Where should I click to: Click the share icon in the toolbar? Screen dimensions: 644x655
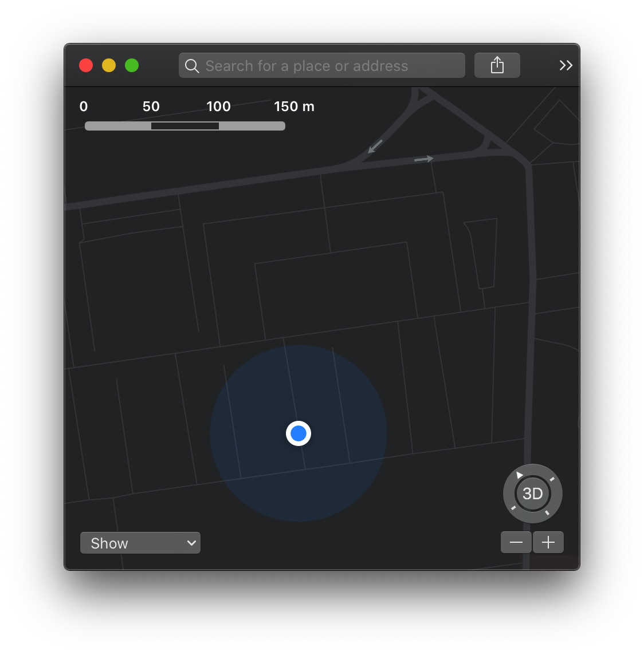coord(497,65)
